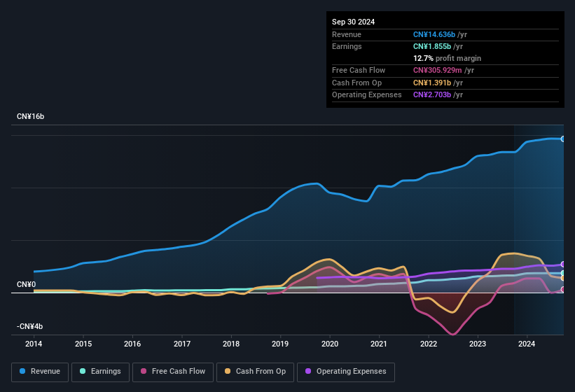Click the 2019 label on the time axis
Image resolution: width=575 pixels, height=392 pixels.
[280, 344]
